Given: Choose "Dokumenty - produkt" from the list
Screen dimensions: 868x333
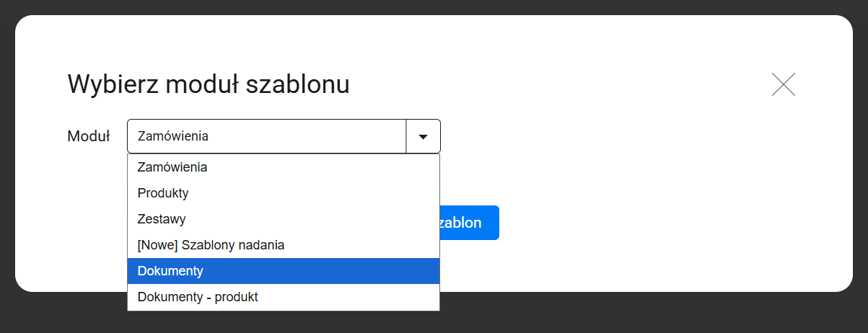Looking at the screenshot, I should [198, 297].
